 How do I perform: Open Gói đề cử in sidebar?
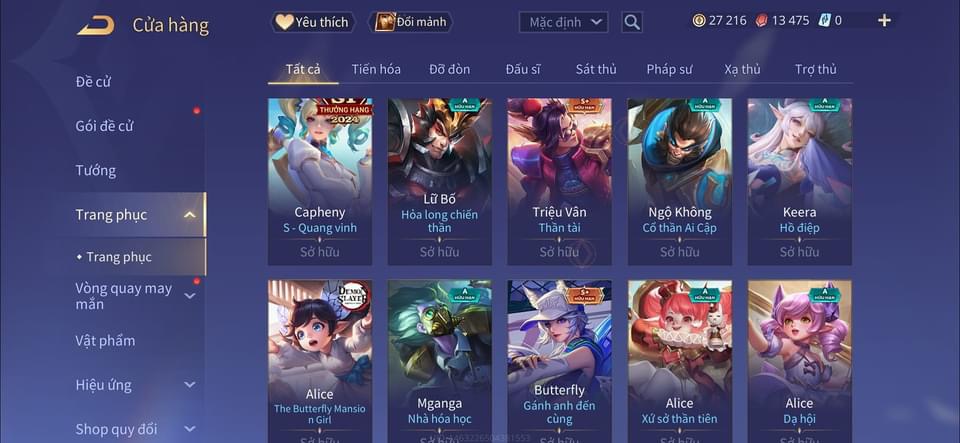pos(104,126)
